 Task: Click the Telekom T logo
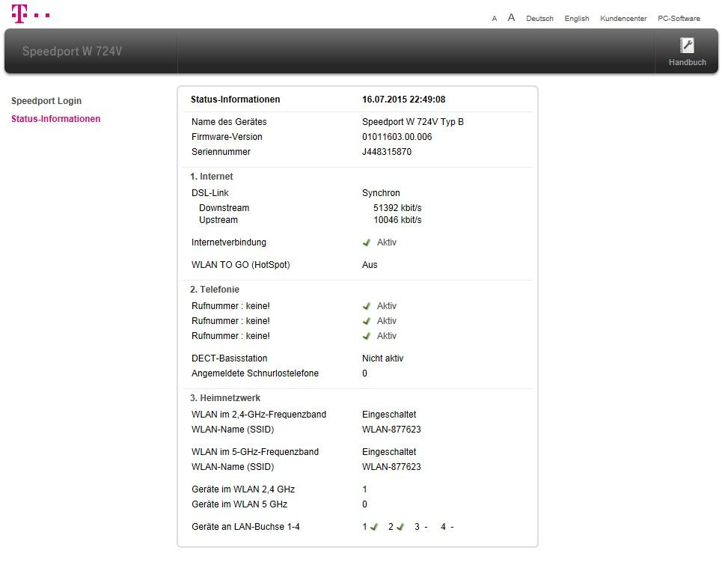tap(30, 13)
